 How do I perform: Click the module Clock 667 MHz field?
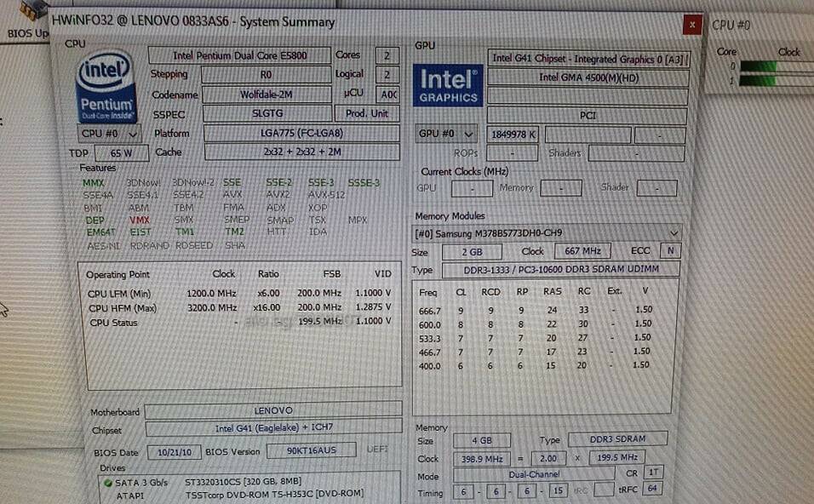pos(582,251)
